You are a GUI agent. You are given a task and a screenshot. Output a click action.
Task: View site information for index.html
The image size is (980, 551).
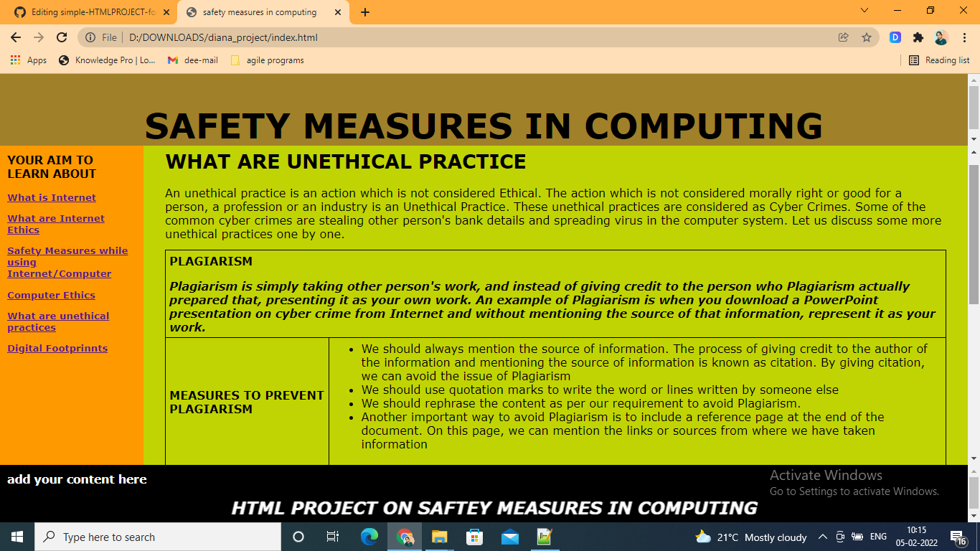(x=90, y=37)
